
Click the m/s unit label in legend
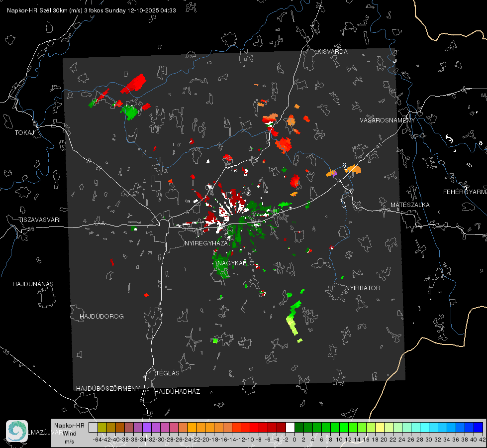click(x=69, y=442)
